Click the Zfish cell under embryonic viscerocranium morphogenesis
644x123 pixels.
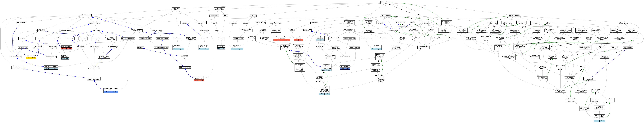pos(107,92)
